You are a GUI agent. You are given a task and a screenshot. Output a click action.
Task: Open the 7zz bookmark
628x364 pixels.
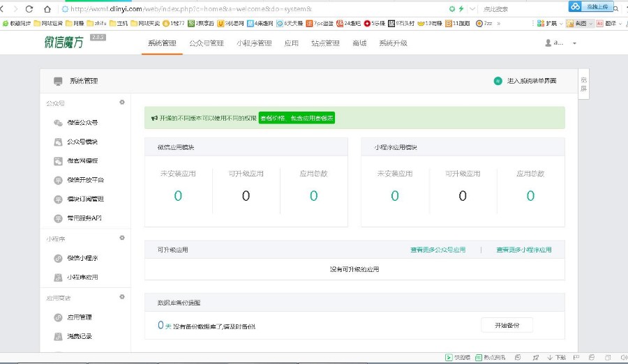click(x=484, y=23)
